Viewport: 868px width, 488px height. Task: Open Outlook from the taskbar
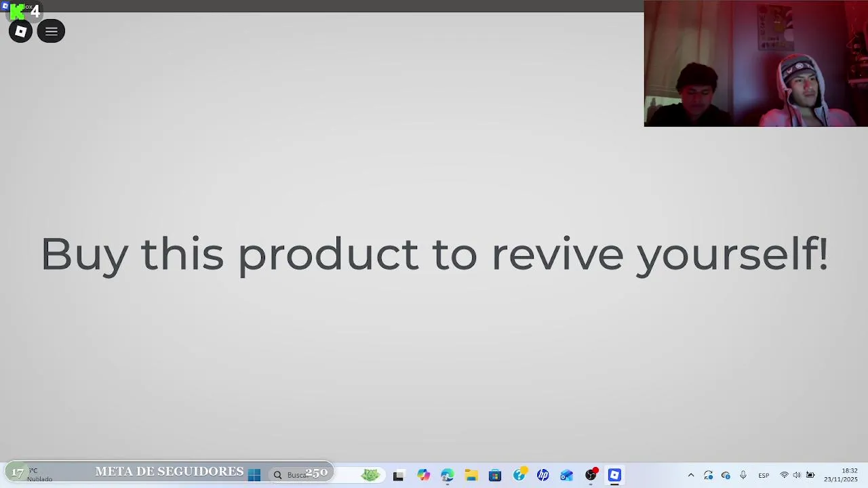[567, 475]
